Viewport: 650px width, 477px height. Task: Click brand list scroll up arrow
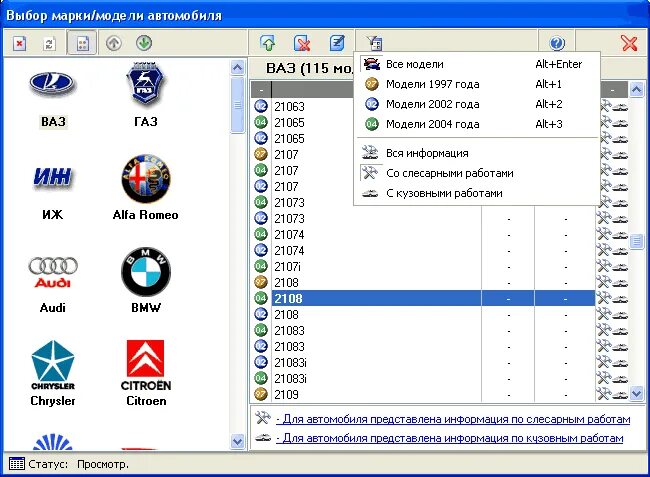238,67
